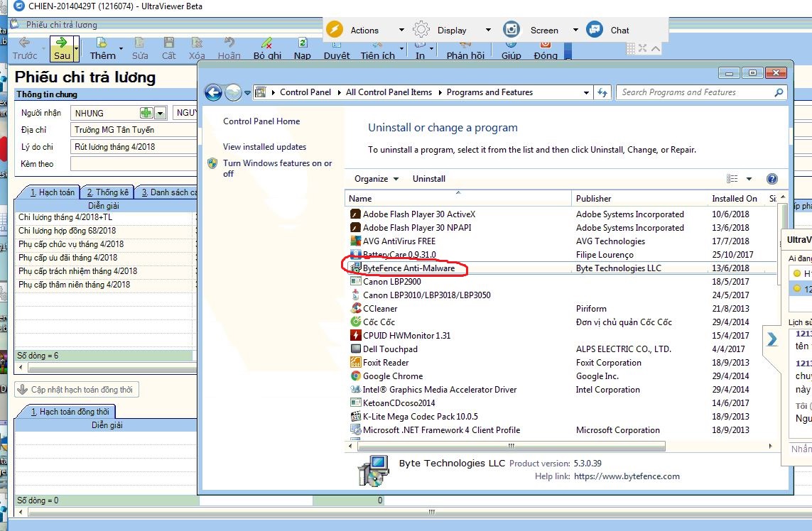
Task: Click the address bar refresh icon
Action: click(602, 92)
